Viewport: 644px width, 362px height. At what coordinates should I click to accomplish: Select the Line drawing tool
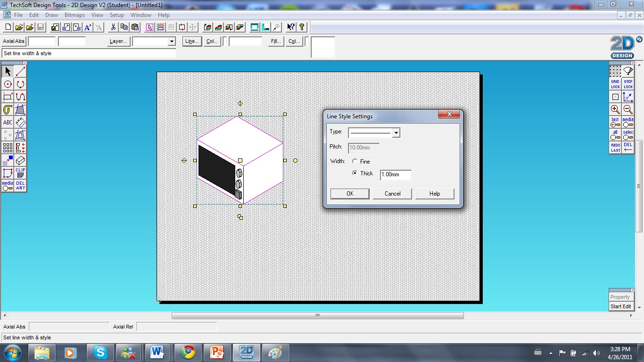coord(19,71)
